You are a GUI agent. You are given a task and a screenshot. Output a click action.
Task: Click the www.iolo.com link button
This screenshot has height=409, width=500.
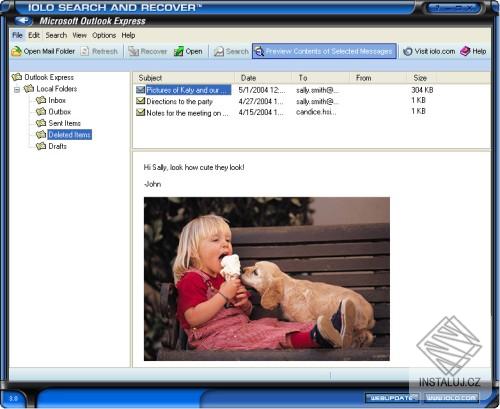click(451, 398)
